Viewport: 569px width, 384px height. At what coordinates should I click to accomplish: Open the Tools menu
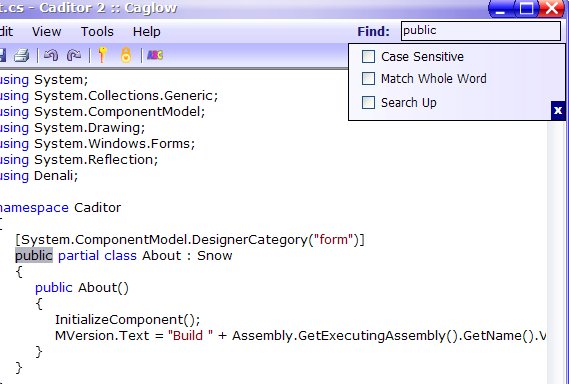97,32
